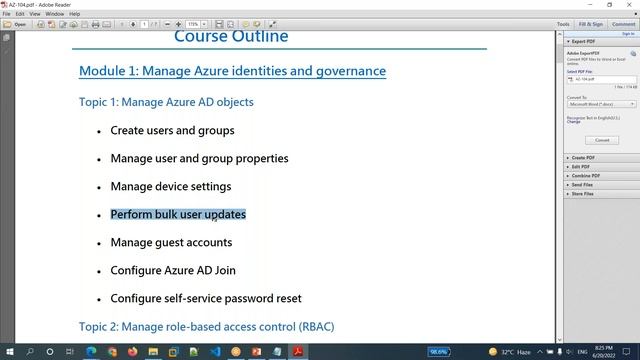Click the Email envelope toolbar icon
Image resolution: width=640 pixels, height=360 pixels.
[107, 24]
